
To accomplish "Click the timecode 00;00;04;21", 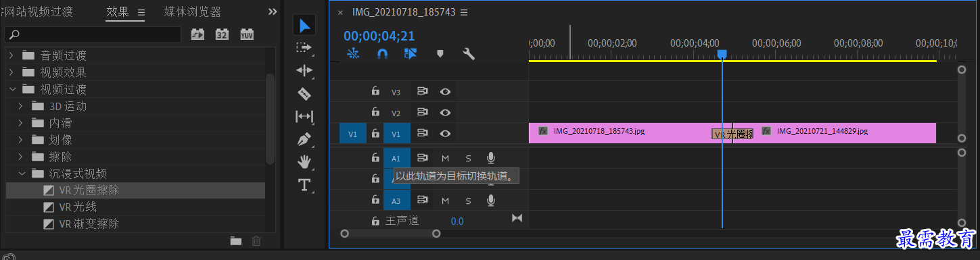I will click(x=379, y=36).
